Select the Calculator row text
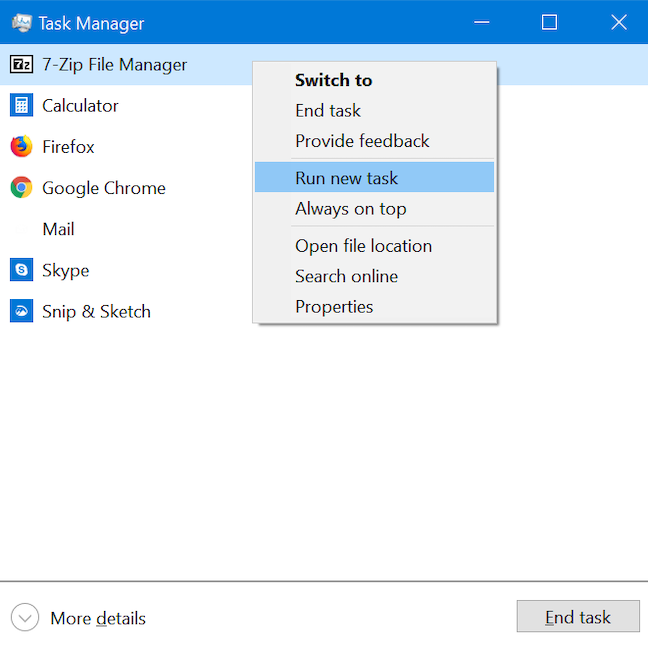This screenshot has width=648, height=648. point(80,106)
